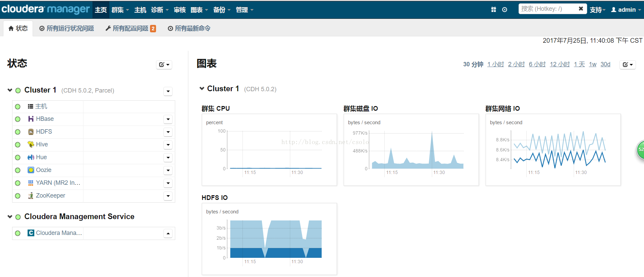The height and width of the screenshot is (277, 644).
Task: Click the orange configuration issues badge 2
Action: pos(153,29)
